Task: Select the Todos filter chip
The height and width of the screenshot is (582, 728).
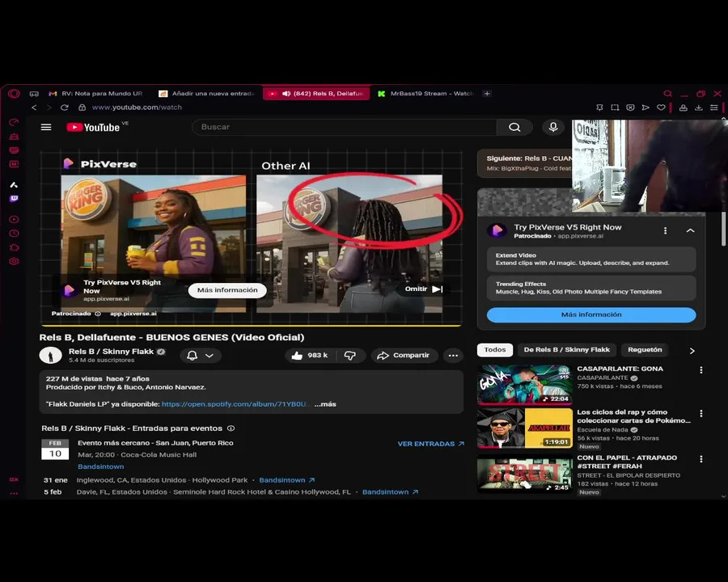Action: tap(495, 349)
